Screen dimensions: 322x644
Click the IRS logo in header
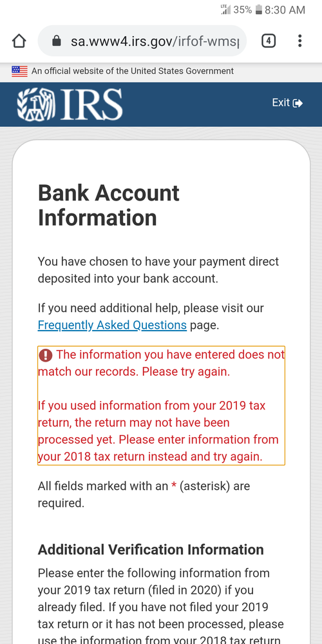(70, 104)
